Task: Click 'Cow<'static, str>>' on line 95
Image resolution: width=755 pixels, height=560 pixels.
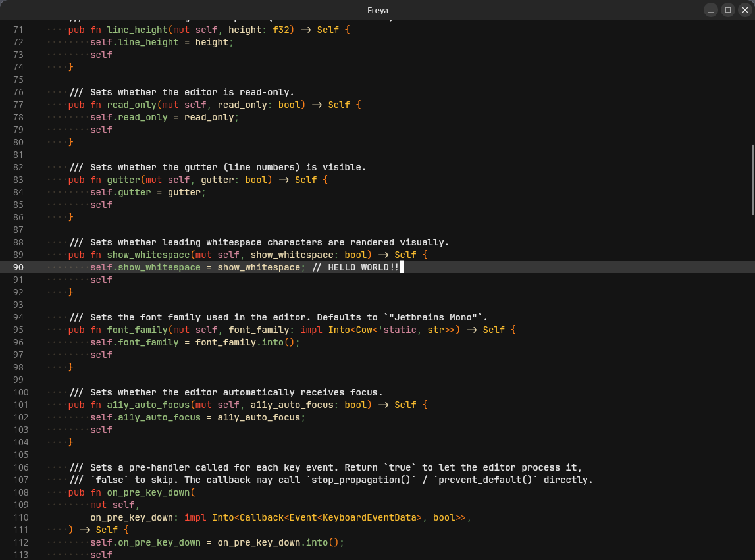Action: coord(405,330)
